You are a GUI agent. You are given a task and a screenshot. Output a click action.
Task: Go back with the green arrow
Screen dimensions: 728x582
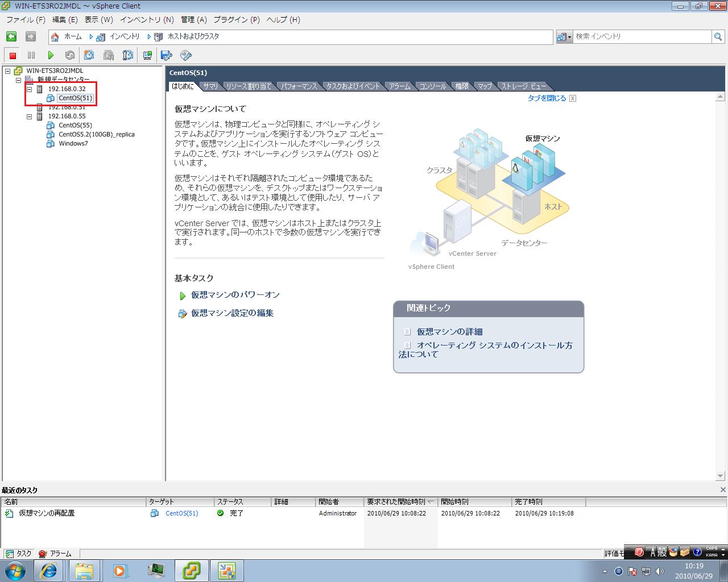11,36
